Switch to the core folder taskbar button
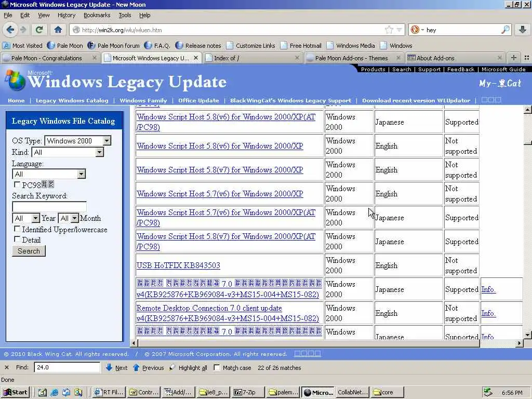Viewport: 532px width, 399px height. (387, 393)
